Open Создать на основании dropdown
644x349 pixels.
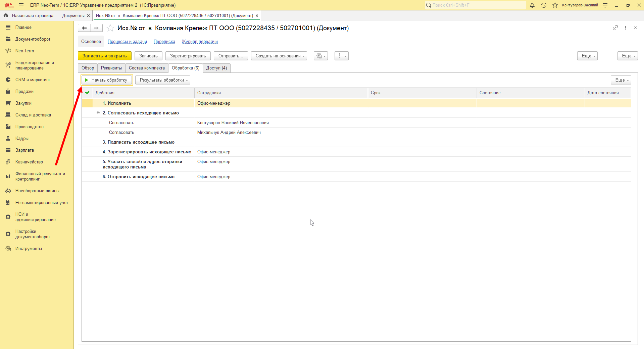point(279,56)
